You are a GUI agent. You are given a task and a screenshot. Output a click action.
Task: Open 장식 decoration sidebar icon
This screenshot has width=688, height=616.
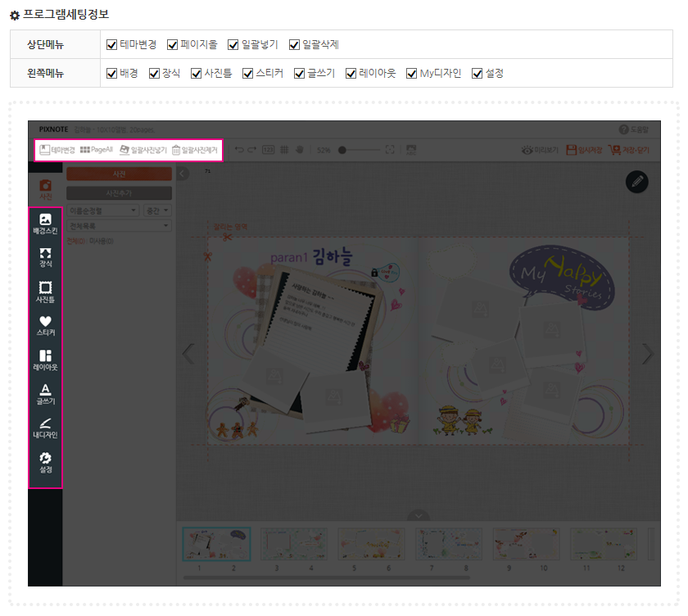coord(46,257)
